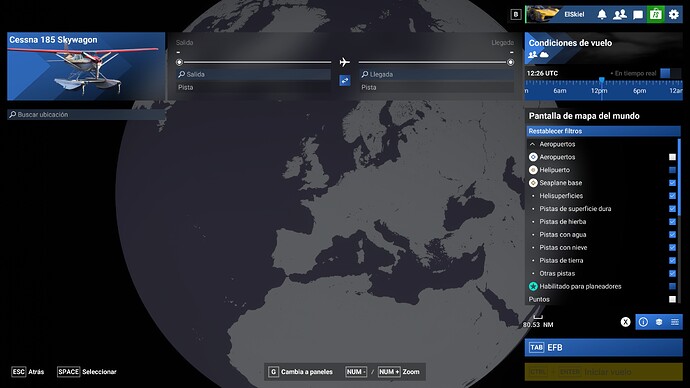The width and height of the screenshot is (690, 388).
Task: Toggle the Pistas de tierra checkbox
Action: (x=672, y=260)
